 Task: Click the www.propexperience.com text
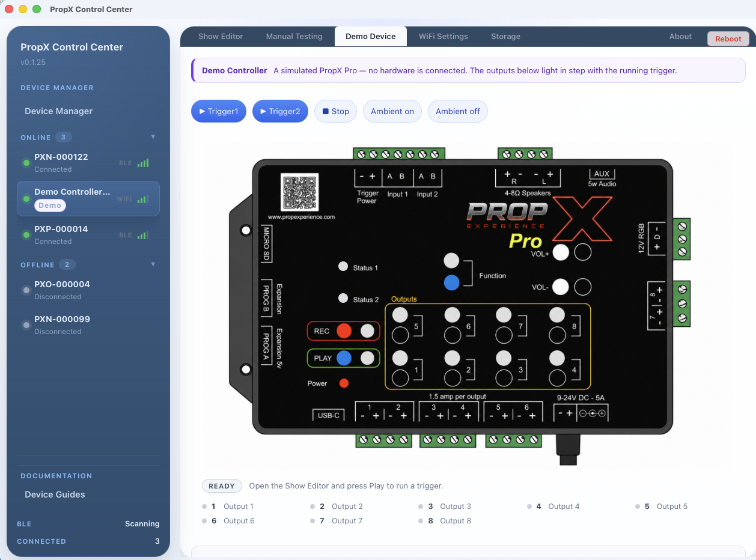[301, 217]
